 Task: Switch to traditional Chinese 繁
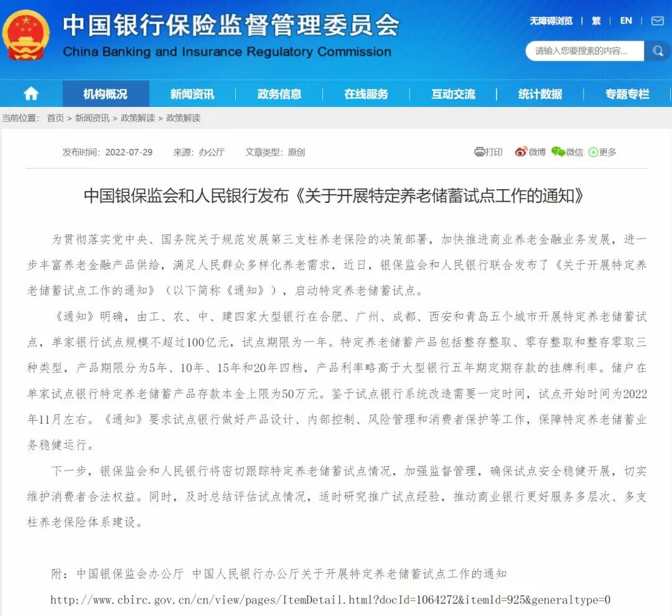[596, 21]
